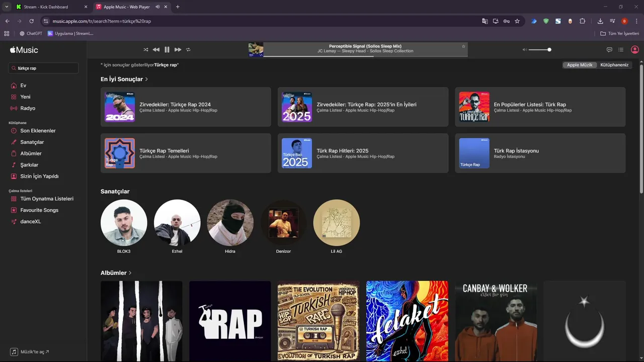Screen dimensions: 644x362
Task: Open artist Ezhel
Action: [177, 223]
